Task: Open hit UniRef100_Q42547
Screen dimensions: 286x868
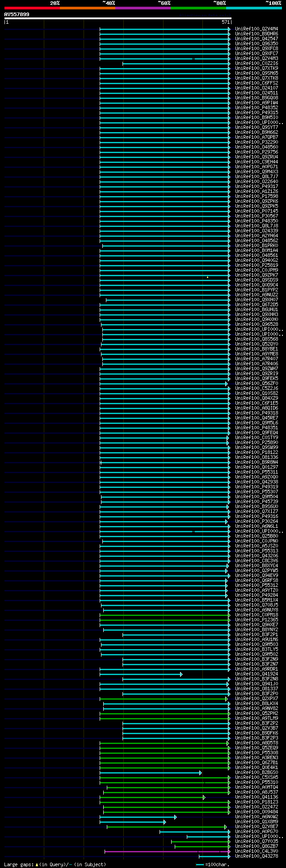Action: pyautogui.click(x=257, y=38)
